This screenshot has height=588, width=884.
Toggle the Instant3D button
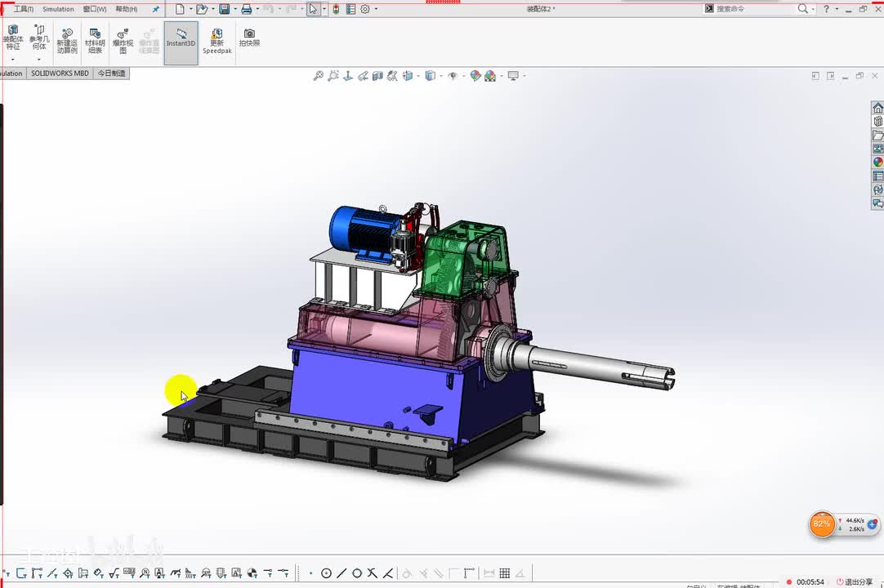point(181,42)
